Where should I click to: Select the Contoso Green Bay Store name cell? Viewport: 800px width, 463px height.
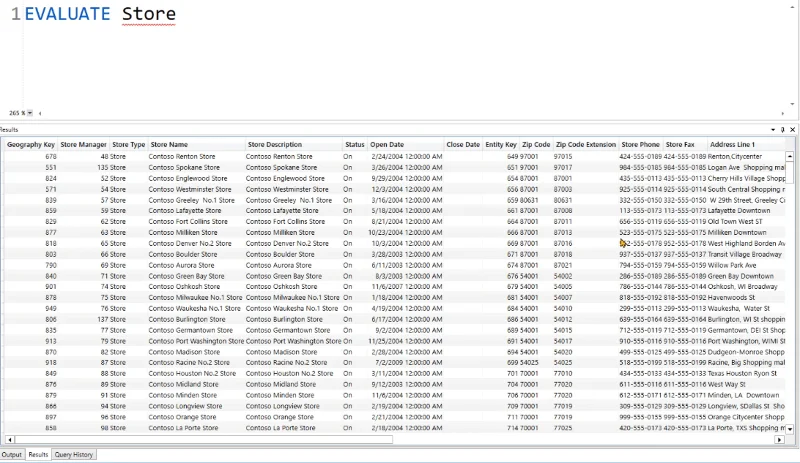pos(196,276)
